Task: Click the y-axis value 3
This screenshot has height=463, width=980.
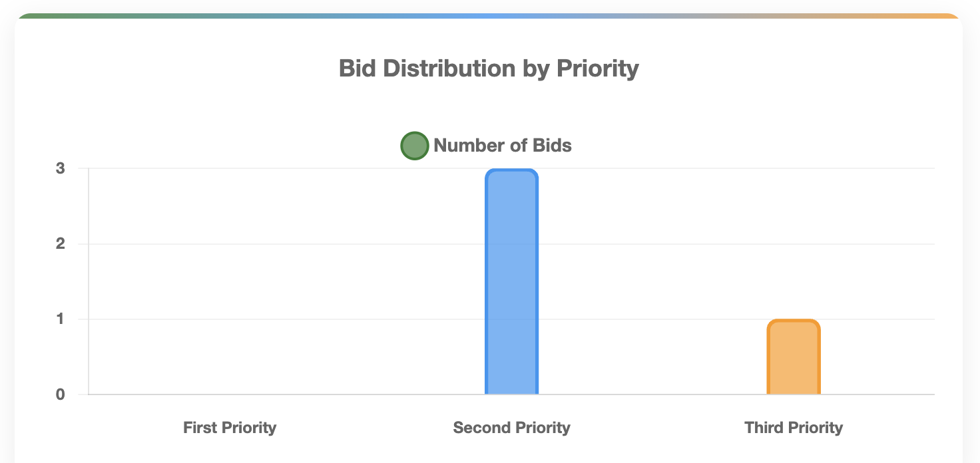Action: 61,169
